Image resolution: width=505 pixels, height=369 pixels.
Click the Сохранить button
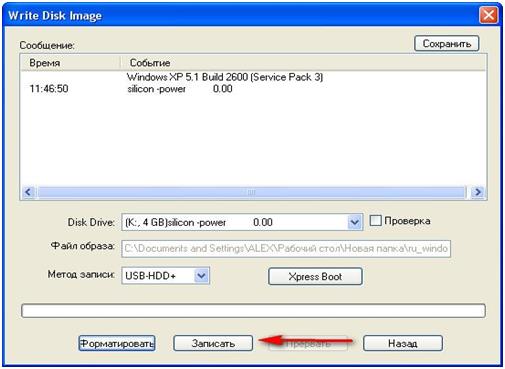pos(446,44)
